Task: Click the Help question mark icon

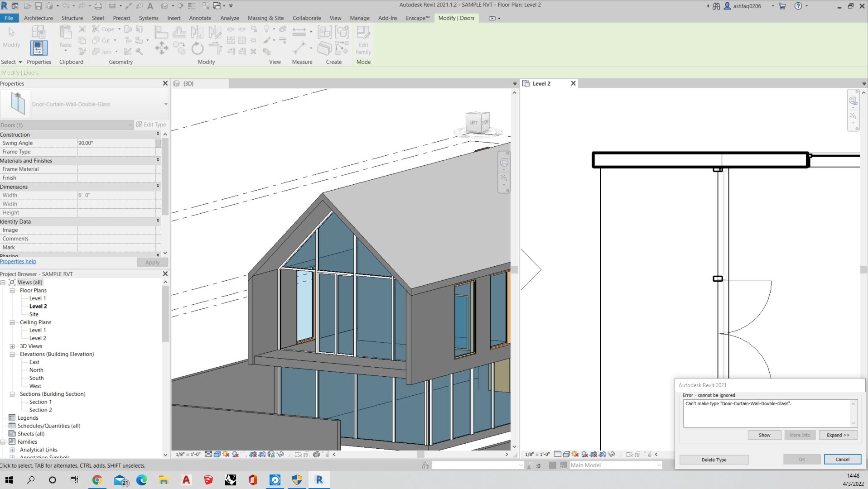Action: pyautogui.click(x=798, y=6)
